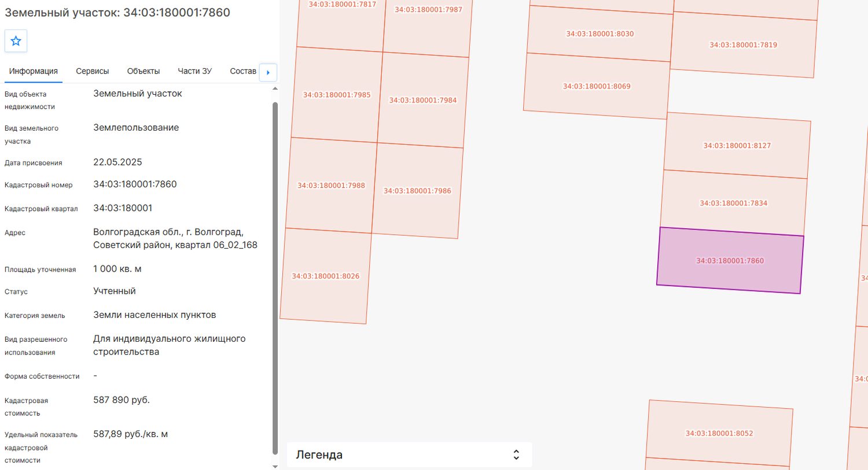Show more tabs with right arrow
This screenshot has height=470, width=868.
(268, 72)
